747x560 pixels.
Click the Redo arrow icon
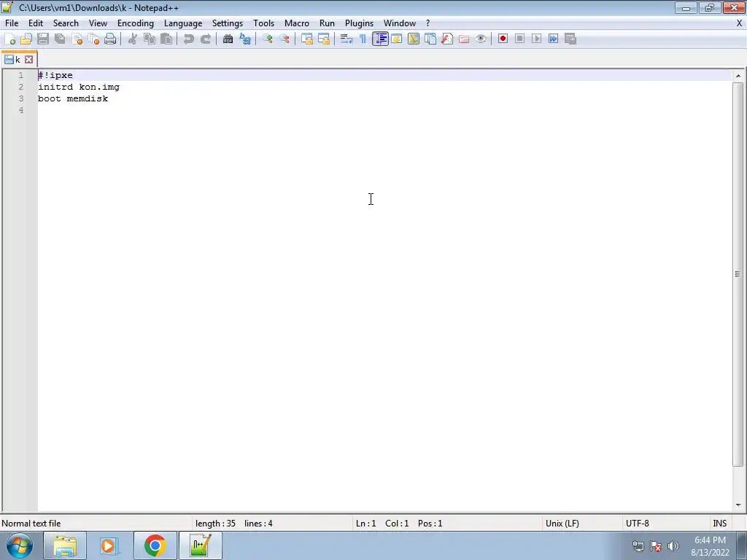(205, 39)
